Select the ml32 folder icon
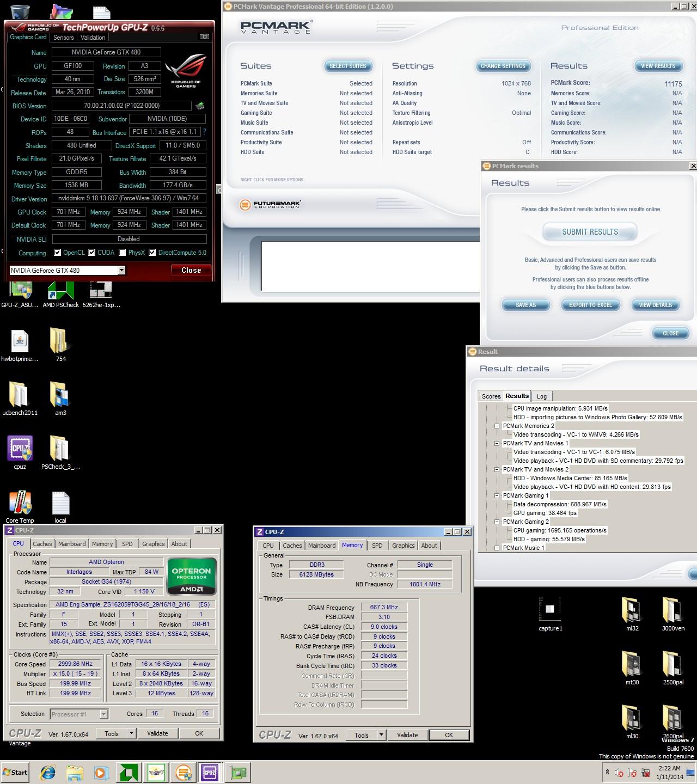Viewport: 697px width, 784px height. [x=632, y=614]
